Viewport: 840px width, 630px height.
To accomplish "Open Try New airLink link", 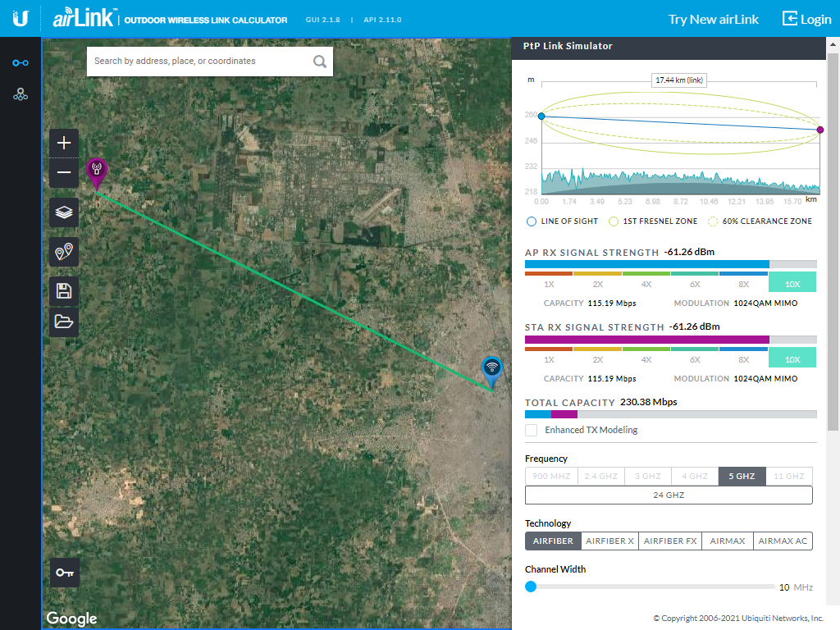I will pos(713,20).
